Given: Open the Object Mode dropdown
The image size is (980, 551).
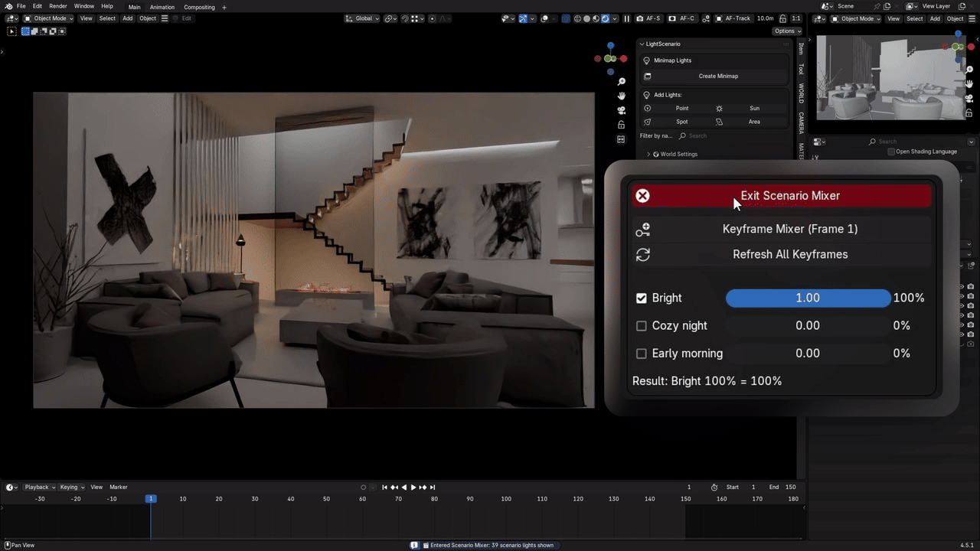Looking at the screenshot, I should click(x=49, y=18).
